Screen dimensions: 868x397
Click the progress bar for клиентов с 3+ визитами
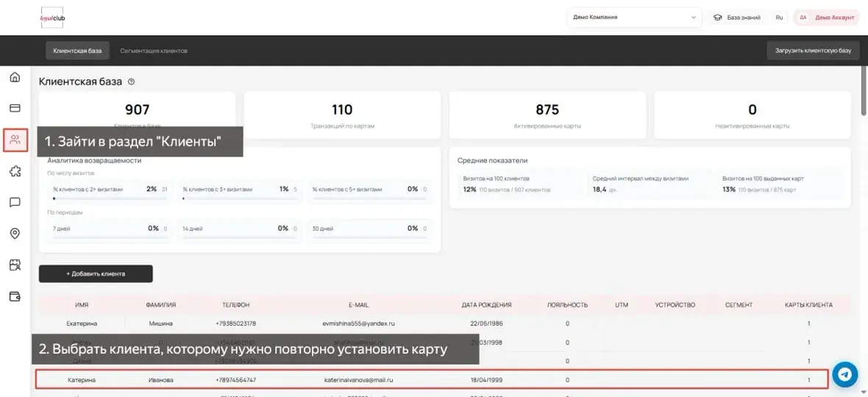point(240,198)
